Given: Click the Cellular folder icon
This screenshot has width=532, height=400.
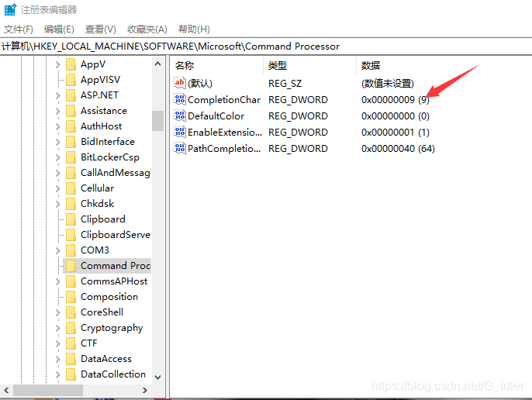Looking at the screenshot, I should [71, 188].
